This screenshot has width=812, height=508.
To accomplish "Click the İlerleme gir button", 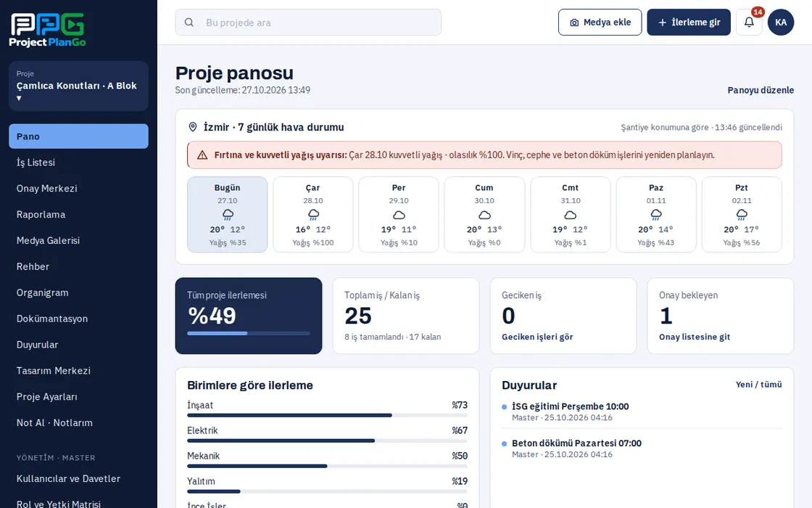I will [x=689, y=22].
